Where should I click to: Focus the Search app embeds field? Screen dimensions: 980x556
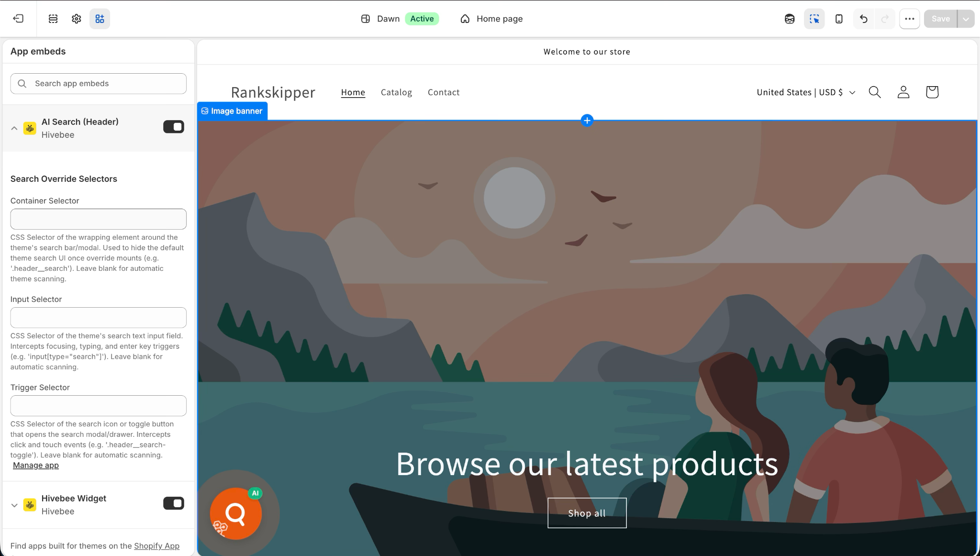(99, 84)
